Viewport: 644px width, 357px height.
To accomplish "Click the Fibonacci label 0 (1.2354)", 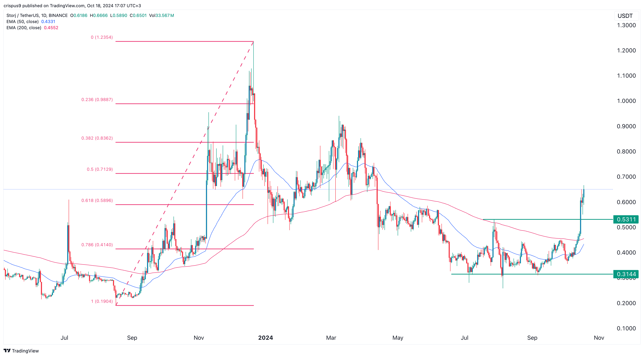I will pyautogui.click(x=102, y=37).
